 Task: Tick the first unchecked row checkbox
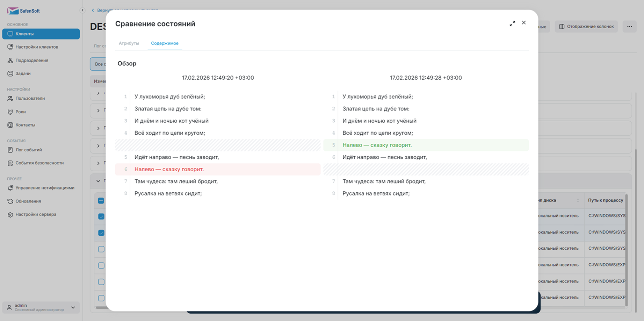point(101,249)
